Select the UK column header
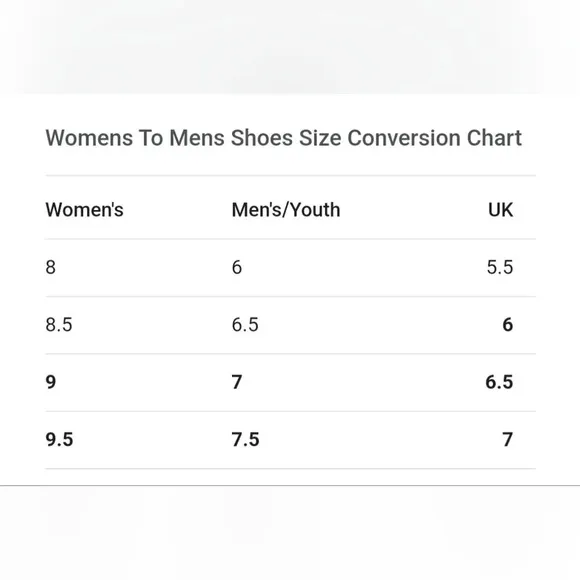Screen dimensions: 580x580 (500, 210)
